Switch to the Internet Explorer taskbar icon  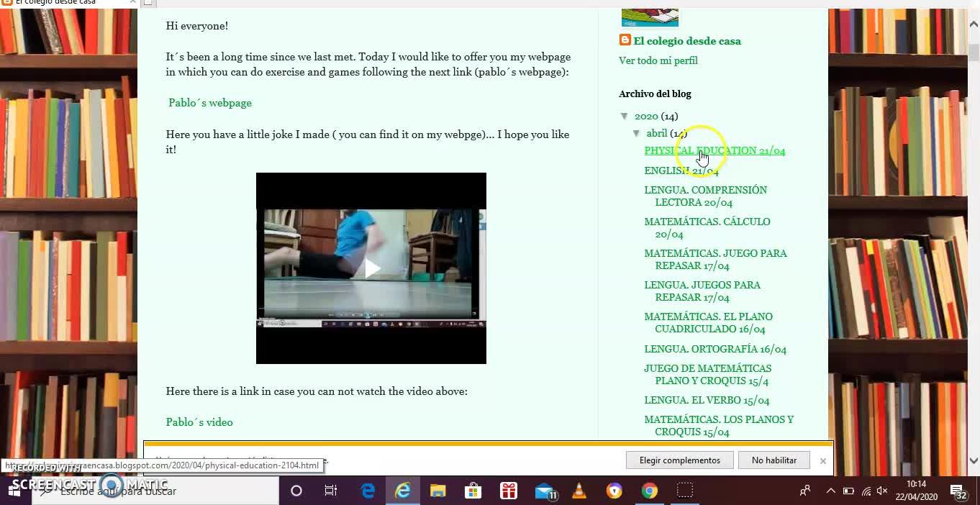coord(403,491)
